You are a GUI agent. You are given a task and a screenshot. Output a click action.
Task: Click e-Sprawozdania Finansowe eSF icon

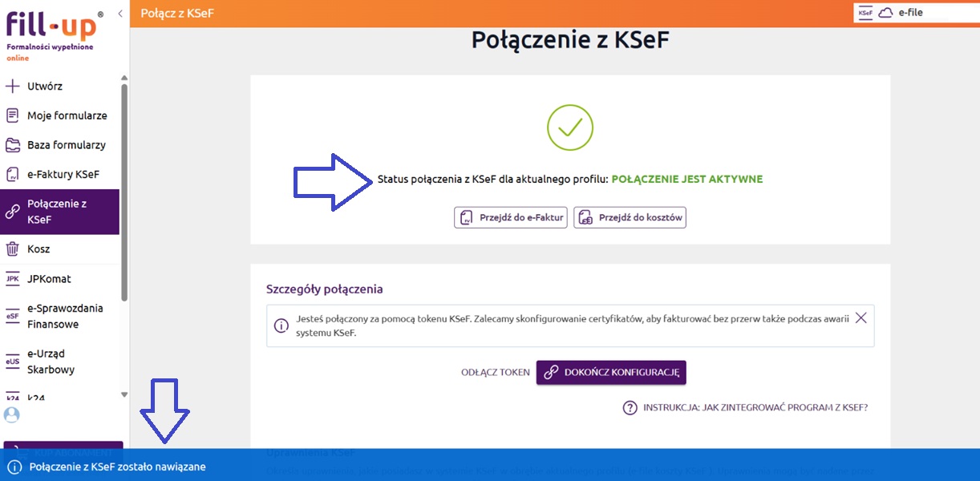12,317
